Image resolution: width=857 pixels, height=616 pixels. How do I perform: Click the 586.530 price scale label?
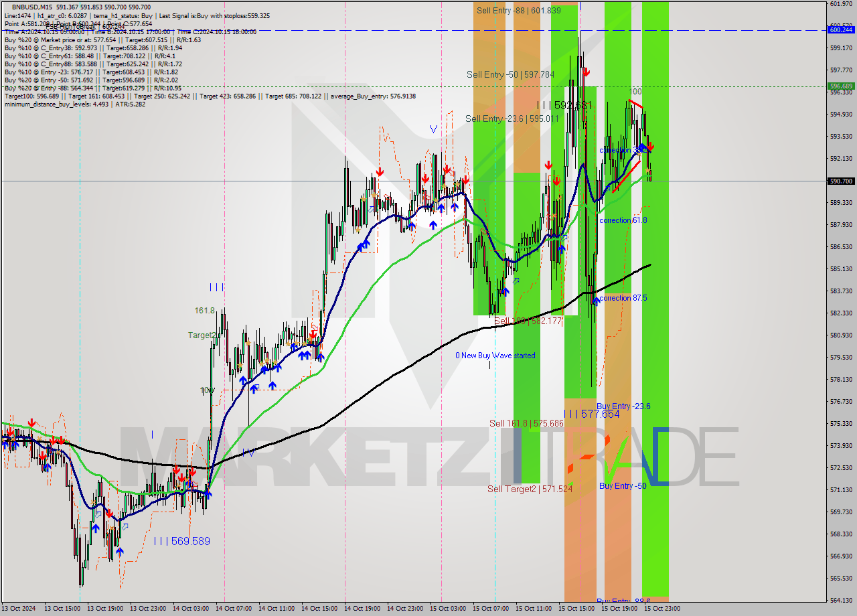tap(841, 246)
